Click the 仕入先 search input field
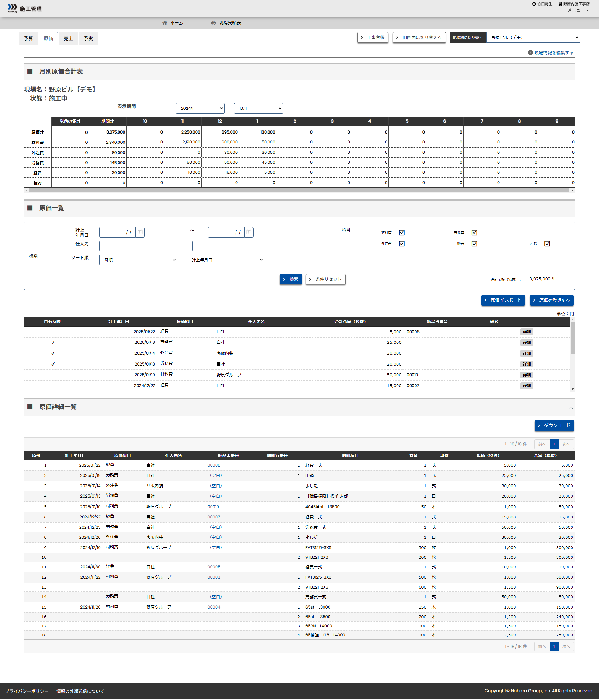 [x=146, y=246]
